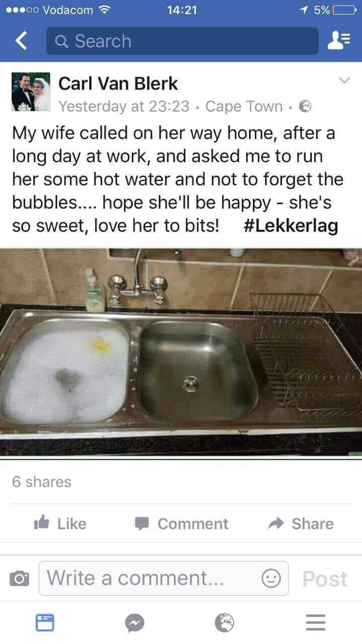Tap the Search field
Screen dimensions: 362x644
coord(182,41)
